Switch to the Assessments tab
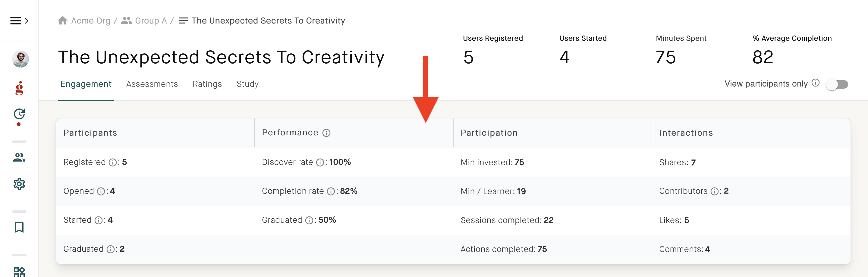This screenshot has height=277, width=868. [x=152, y=84]
